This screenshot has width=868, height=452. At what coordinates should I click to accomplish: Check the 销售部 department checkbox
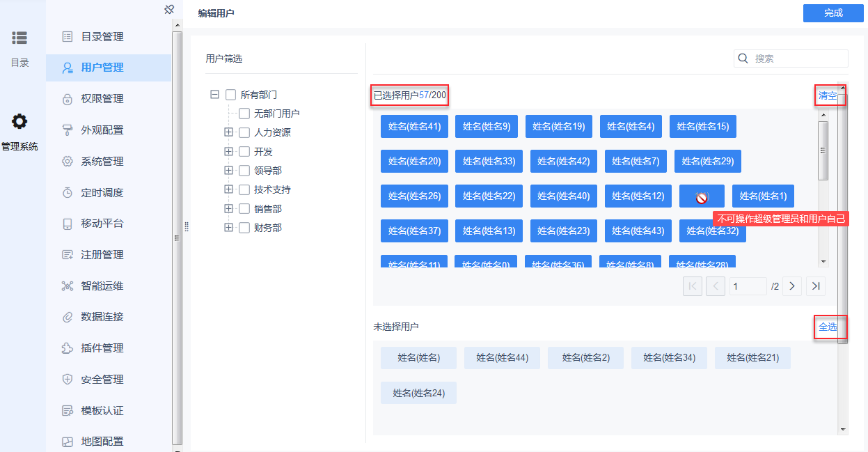tap(244, 208)
